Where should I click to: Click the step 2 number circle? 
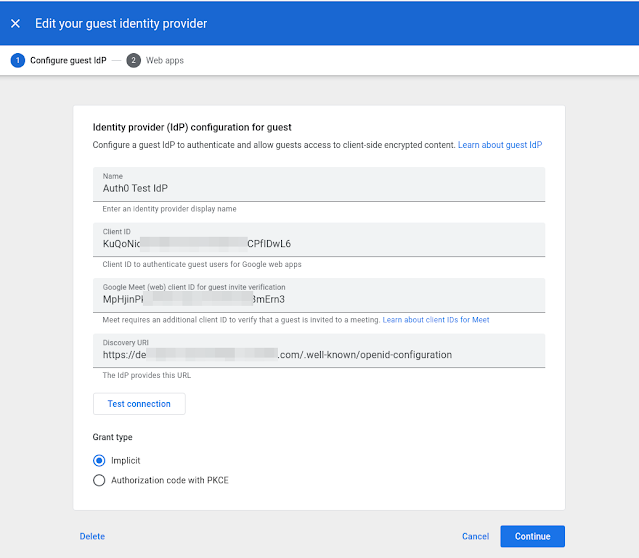tap(133, 60)
